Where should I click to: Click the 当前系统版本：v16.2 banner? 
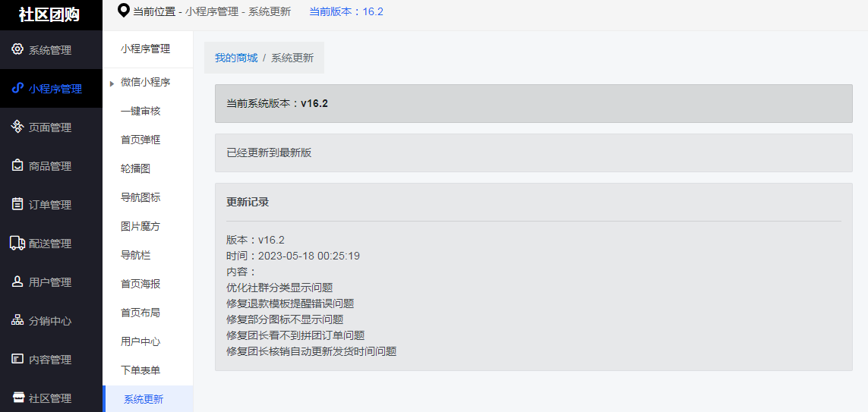pos(534,103)
